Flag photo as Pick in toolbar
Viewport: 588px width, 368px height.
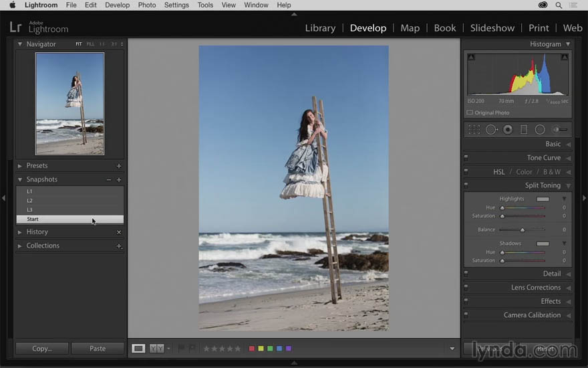click(182, 349)
